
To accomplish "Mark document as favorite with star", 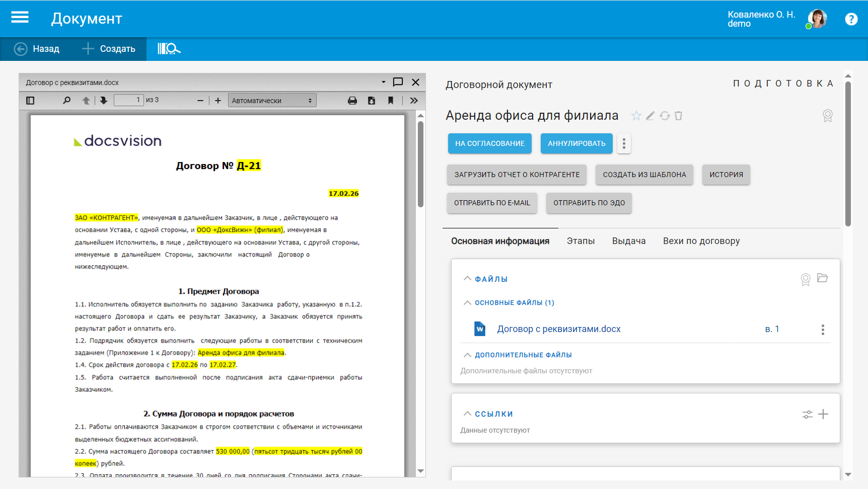I will coord(636,116).
